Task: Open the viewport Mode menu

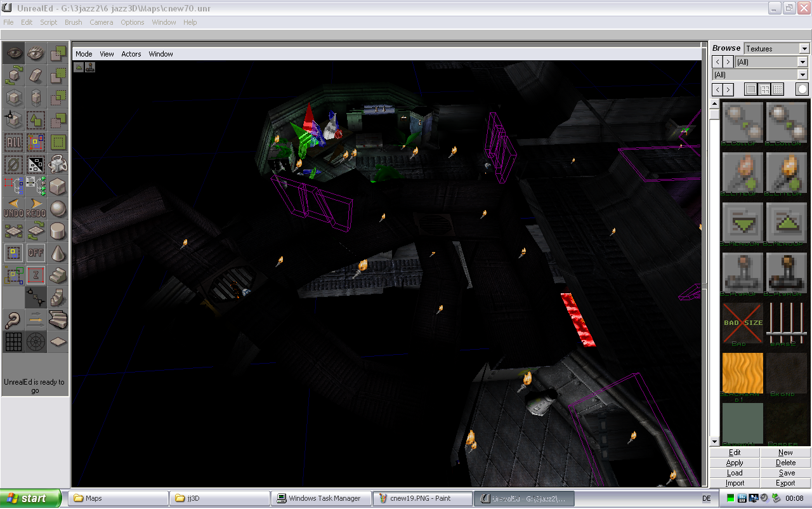Action: 84,54
